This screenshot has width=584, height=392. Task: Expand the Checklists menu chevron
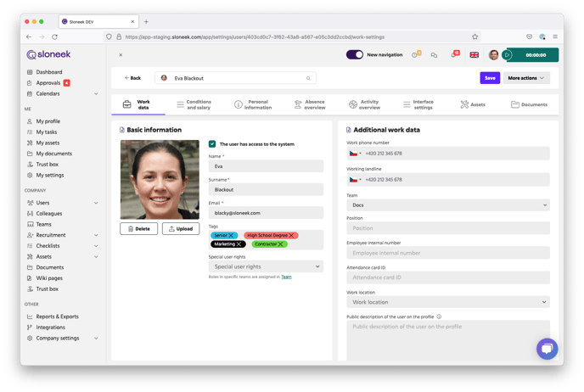click(x=96, y=246)
